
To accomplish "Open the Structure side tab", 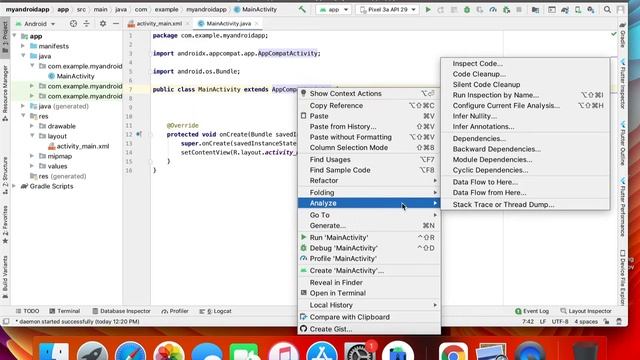I will pyautogui.click(x=5, y=176).
